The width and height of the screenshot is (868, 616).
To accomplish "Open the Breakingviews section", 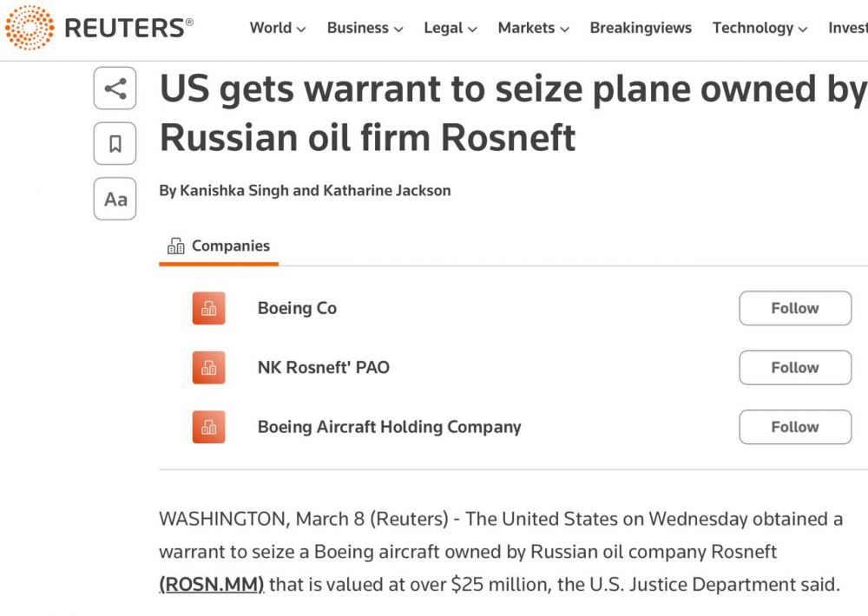I will click(x=641, y=28).
